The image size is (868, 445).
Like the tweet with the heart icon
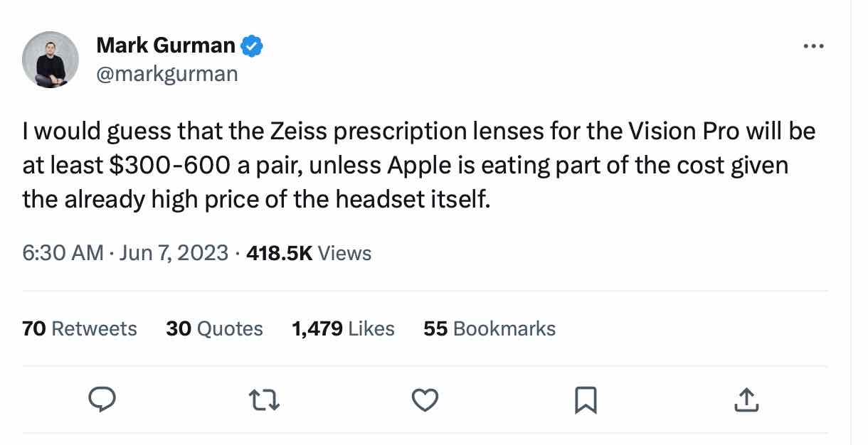(x=425, y=400)
